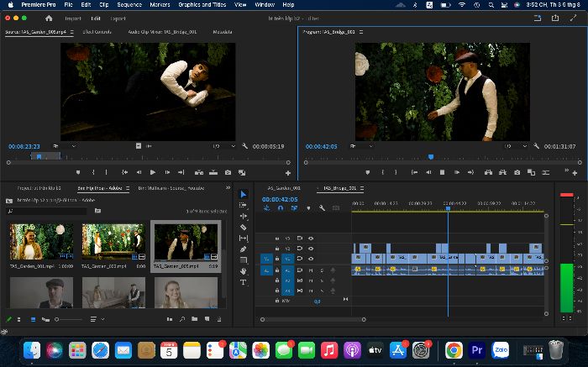Click Insert button in Source monitor
588x367 pixels.
click(199, 172)
